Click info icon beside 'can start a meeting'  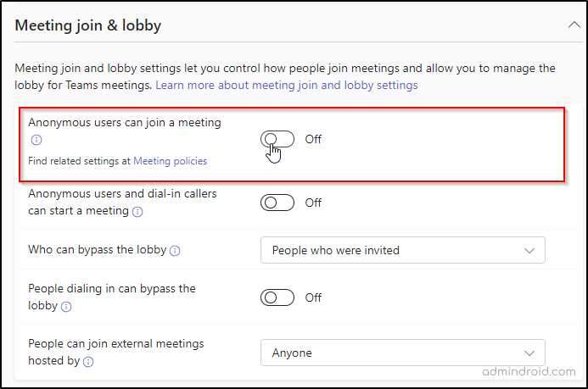137,212
